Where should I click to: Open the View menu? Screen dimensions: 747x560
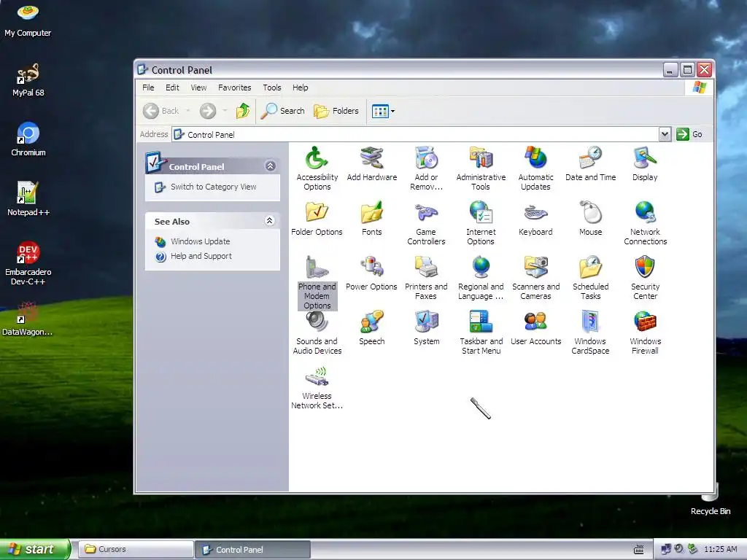[x=198, y=87]
